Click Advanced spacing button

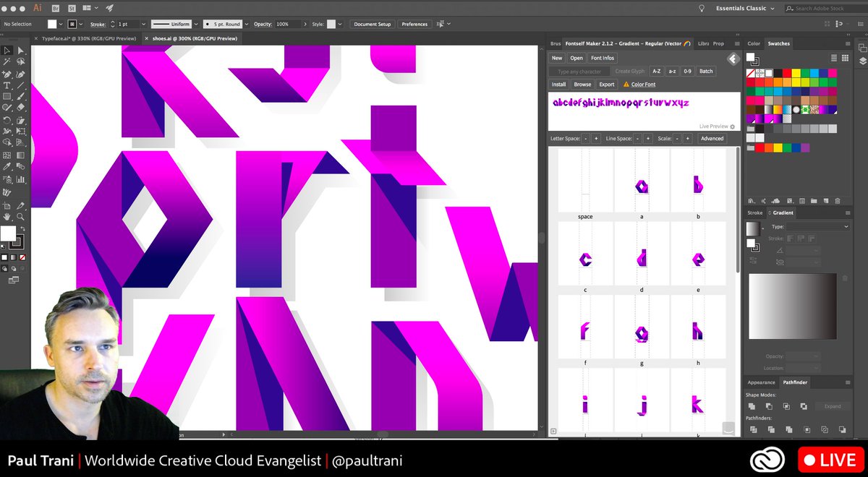pos(712,138)
